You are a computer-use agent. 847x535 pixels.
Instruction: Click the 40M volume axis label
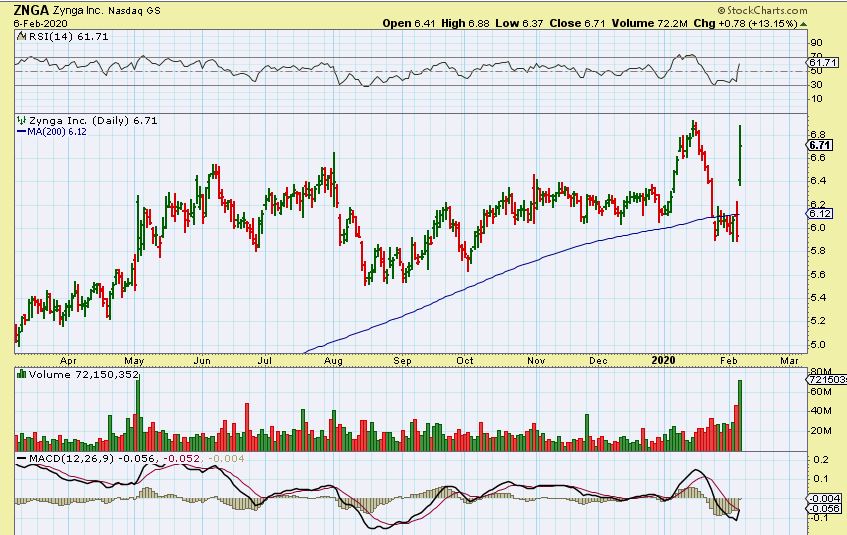821,411
